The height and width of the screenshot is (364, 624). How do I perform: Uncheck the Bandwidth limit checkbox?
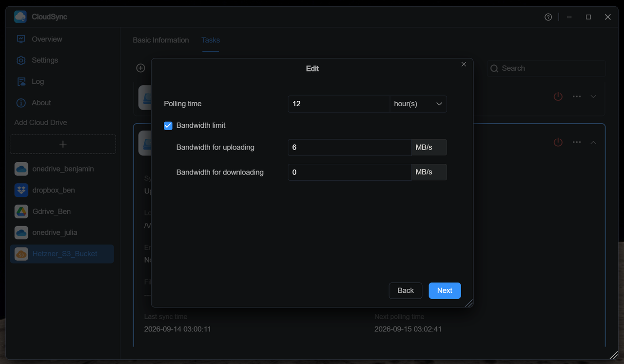pos(168,126)
